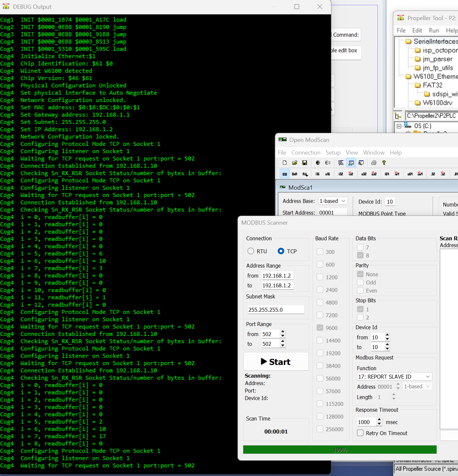Click the FAT32 folder in Propeller Tool tree
The image size is (458, 476).
(x=432, y=85)
